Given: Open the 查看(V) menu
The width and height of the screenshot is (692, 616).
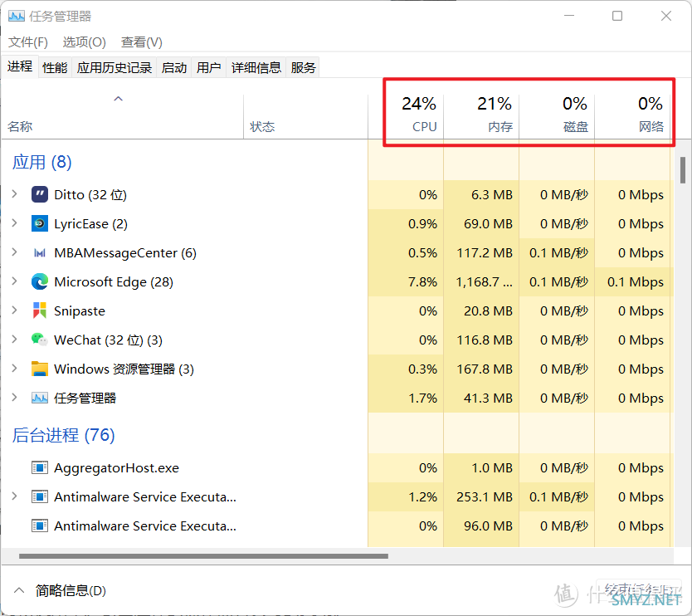Looking at the screenshot, I should pos(142,42).
